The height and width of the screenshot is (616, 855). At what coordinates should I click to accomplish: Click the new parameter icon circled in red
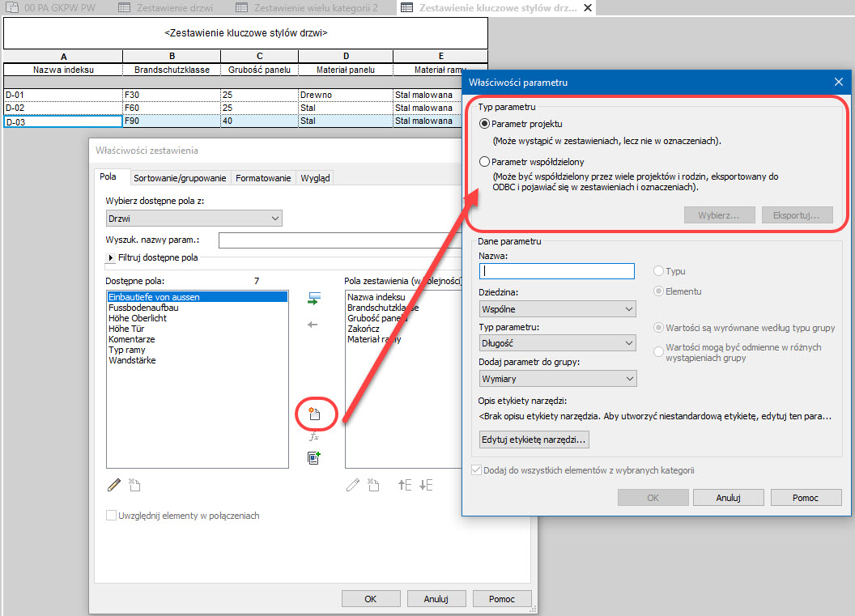pyautogui.click(x=315, y=414)
